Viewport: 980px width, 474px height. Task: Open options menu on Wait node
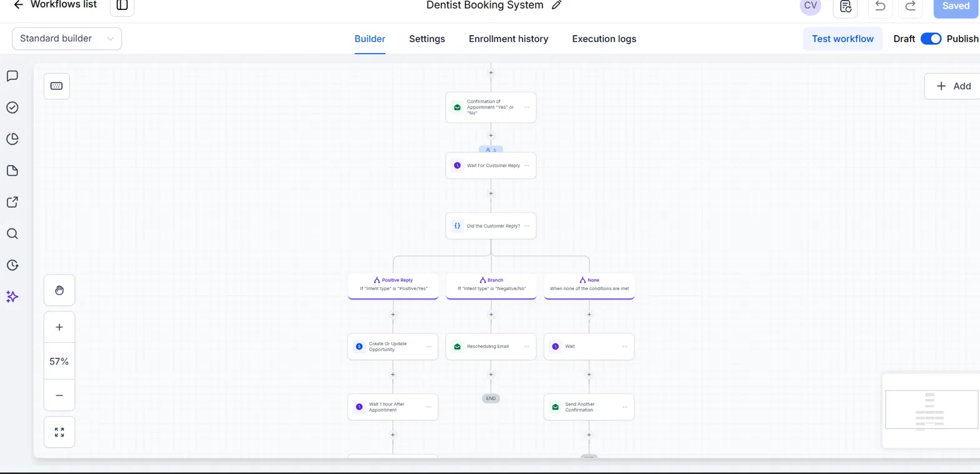tap(625, 346)
